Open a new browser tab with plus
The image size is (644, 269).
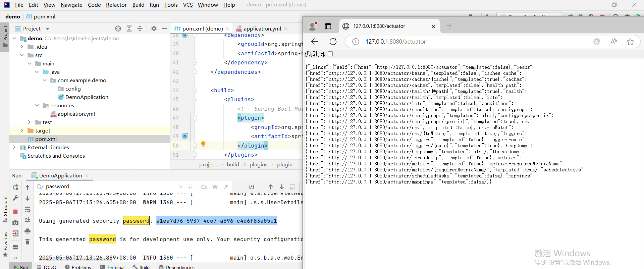(449, 26)
